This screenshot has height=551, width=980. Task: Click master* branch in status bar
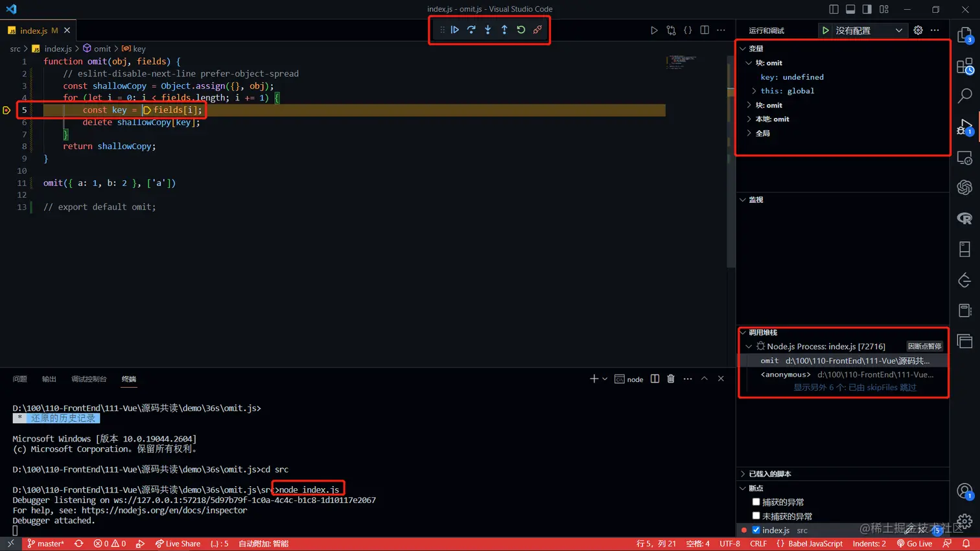pyautogui.click(x=45, y=544)
